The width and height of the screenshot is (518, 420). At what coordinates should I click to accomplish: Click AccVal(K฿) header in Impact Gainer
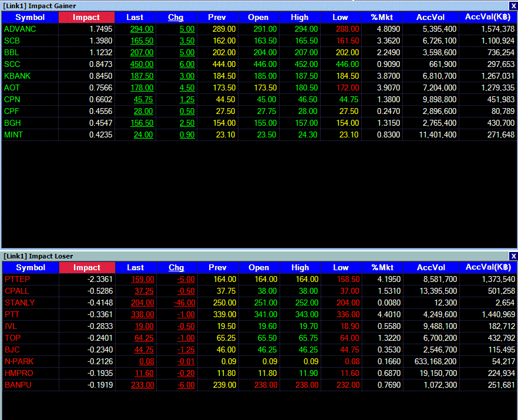(x=488, y=17)
